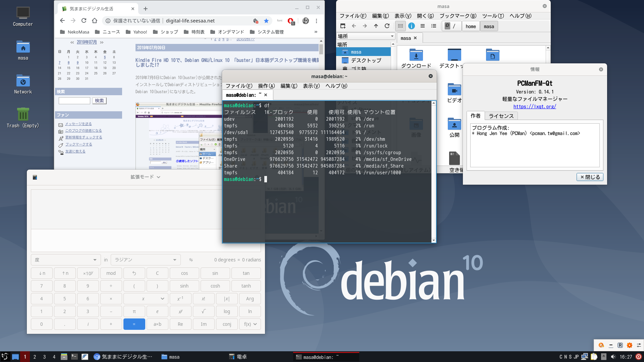Image resolution: width=644 pixels, height=362 pixels.
Task: Open f(x) functions dropdown in calculator
Action: [250, 324]
